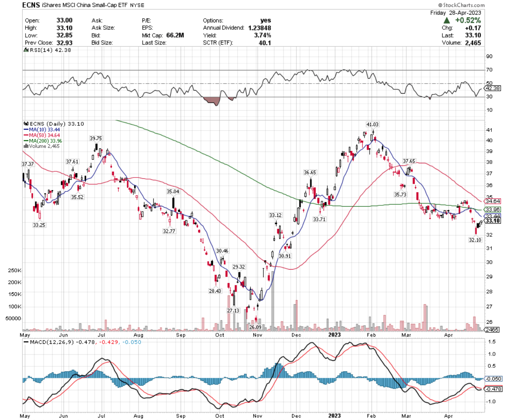
Task: Click the 36.65 December high label
Action: point(310,172)
